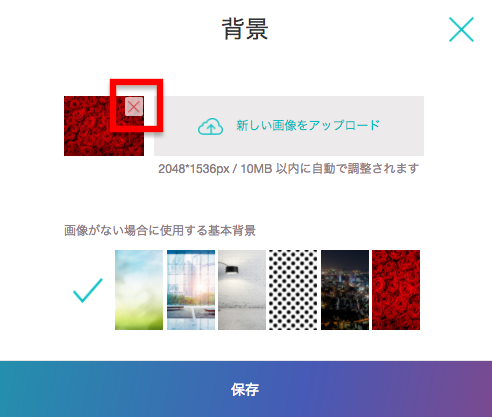Save with the 保存 button
This screenshot has width=492, height=417.
pyautogui.click(x=246, y=389)
